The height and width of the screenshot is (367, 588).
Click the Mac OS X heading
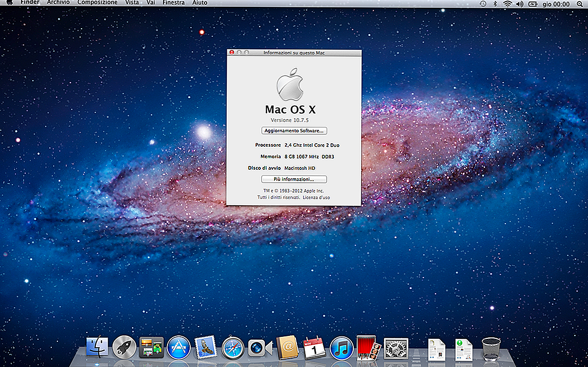(290, 110)
